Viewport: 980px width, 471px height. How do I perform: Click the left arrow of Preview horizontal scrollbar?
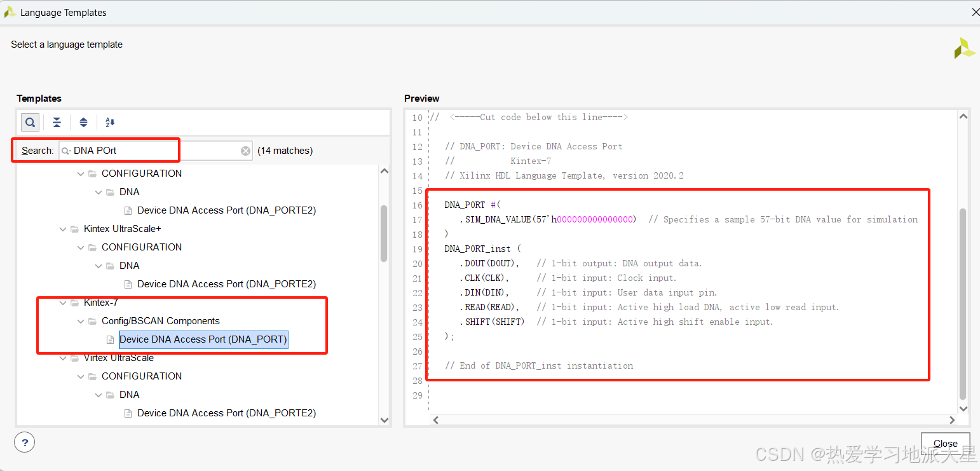[436, 420]
